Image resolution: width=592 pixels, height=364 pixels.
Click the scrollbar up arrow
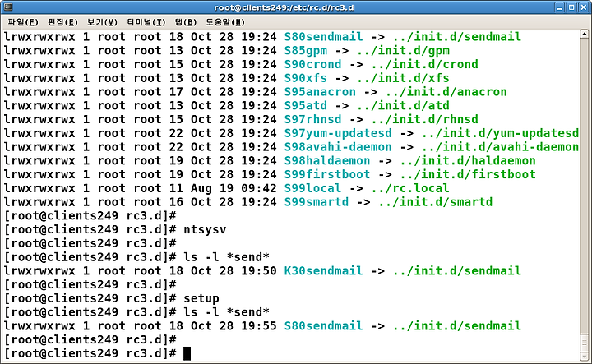point(584,35)
